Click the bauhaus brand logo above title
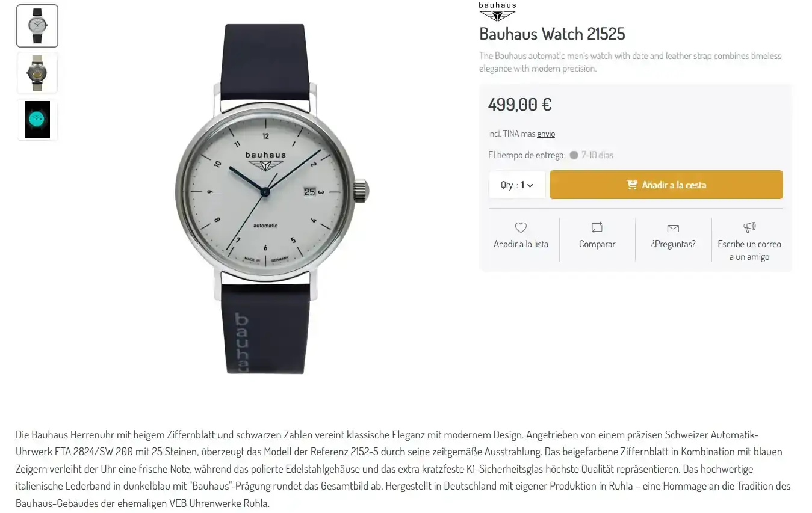Screen dimensions: 812x513 pos(497,12)
